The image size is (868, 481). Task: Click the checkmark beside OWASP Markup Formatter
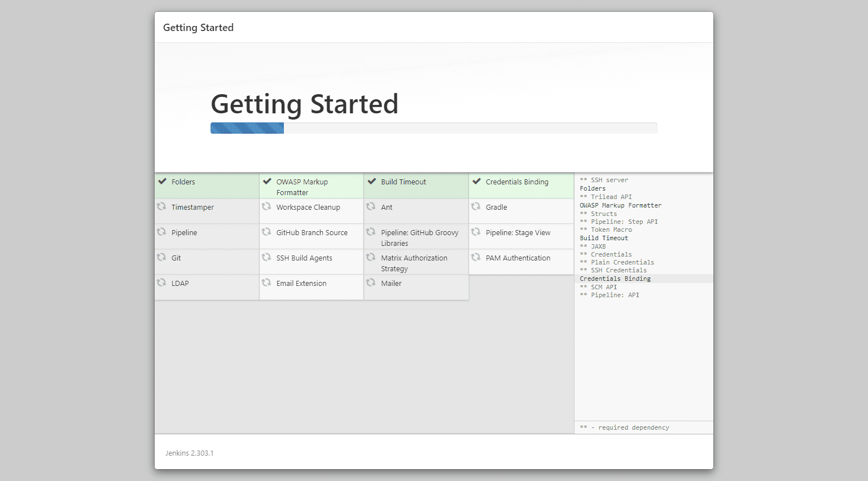click(268, 182)
